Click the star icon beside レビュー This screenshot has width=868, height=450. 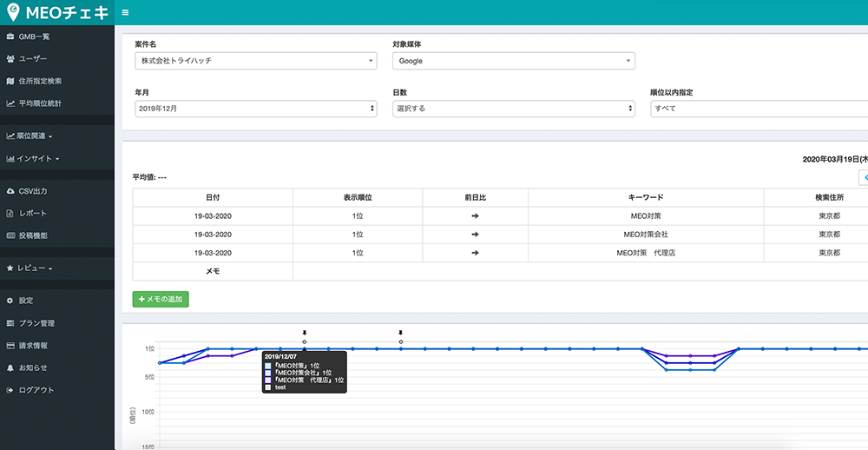point(10,268)
